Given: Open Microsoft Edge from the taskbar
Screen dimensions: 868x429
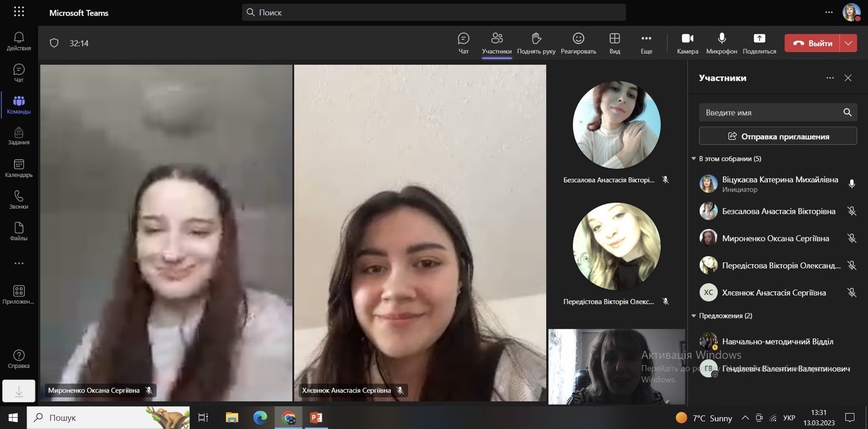Looking at the screenshot, I should [x=260, y=418].
